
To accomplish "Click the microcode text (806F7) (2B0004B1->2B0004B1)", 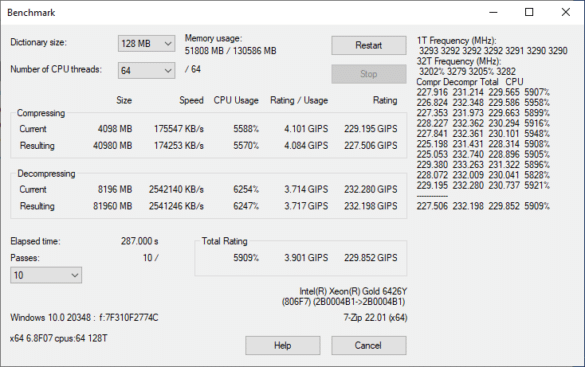I will point(344,301).
